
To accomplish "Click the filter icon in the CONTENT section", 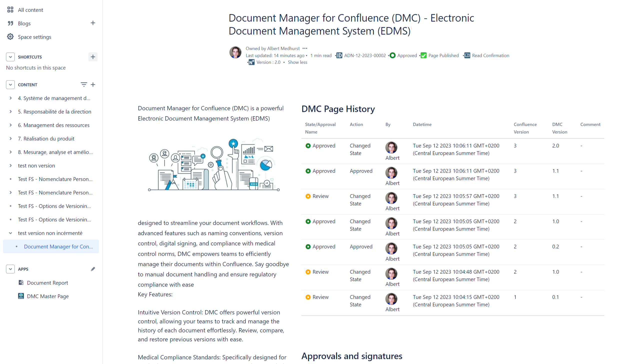I will click(83, 84).
